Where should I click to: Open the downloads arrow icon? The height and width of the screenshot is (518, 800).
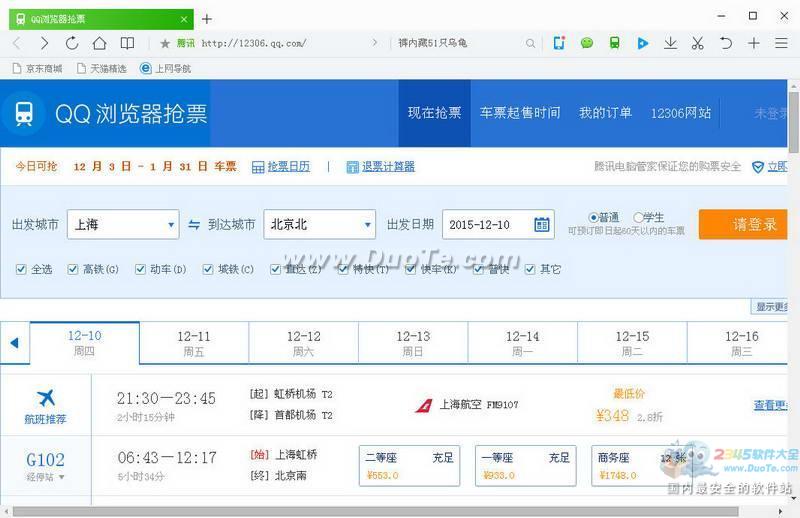670,43
